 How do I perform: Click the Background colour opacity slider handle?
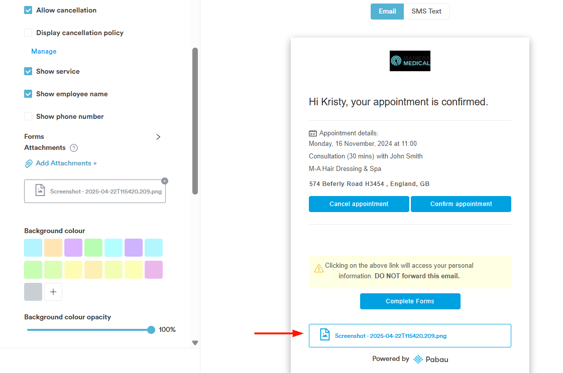[151, 330]
